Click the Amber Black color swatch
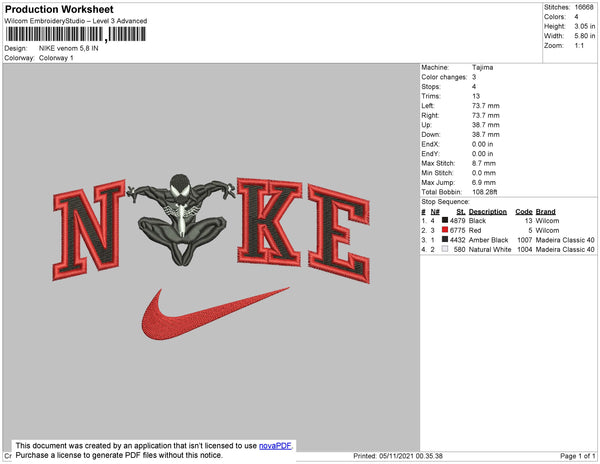The height and width of the screenshot is (464, 600). (x=445, y=239)
